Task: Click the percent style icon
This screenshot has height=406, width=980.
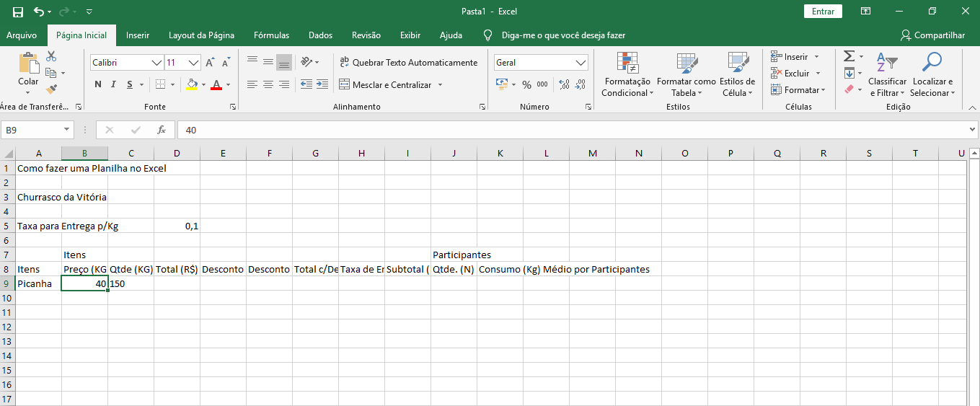Action: pyautogui.click(x=526, y=84)
